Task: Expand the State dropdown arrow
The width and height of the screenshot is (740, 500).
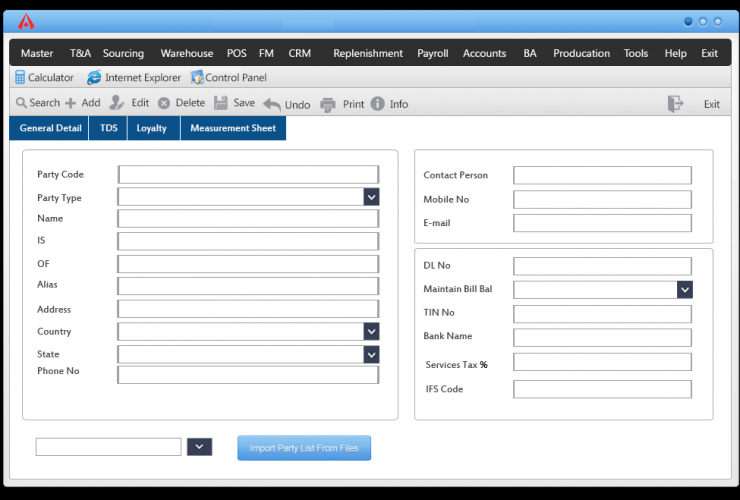Action: point(371,355)
